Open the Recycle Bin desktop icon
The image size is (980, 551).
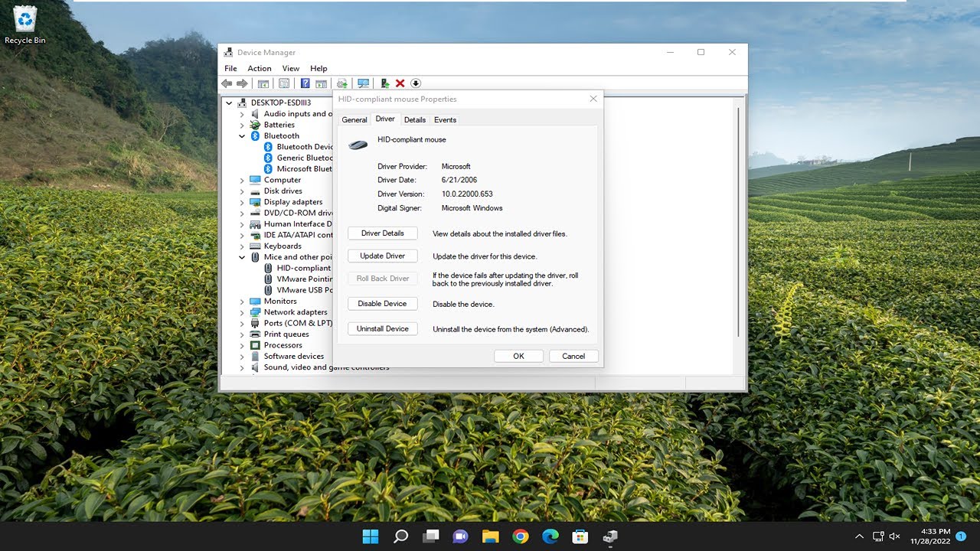click(x=25, y=25)
